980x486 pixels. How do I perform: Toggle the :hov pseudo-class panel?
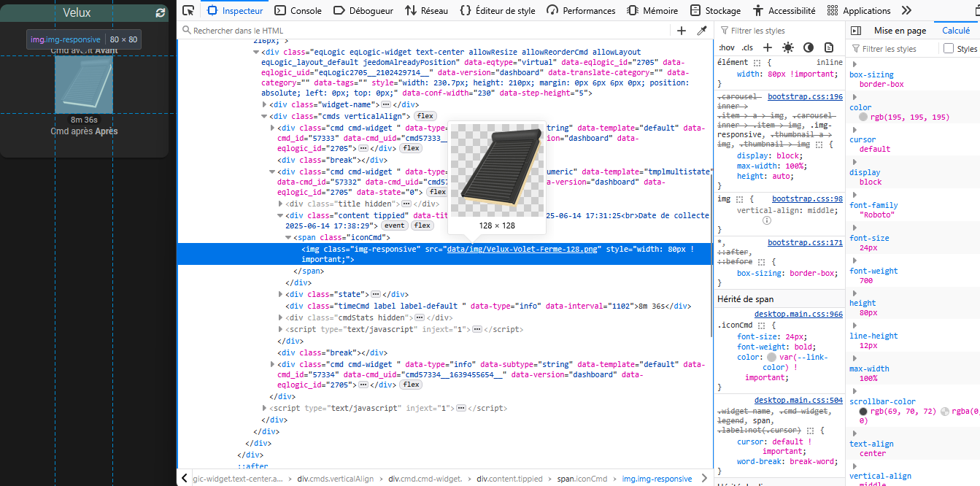727,47
